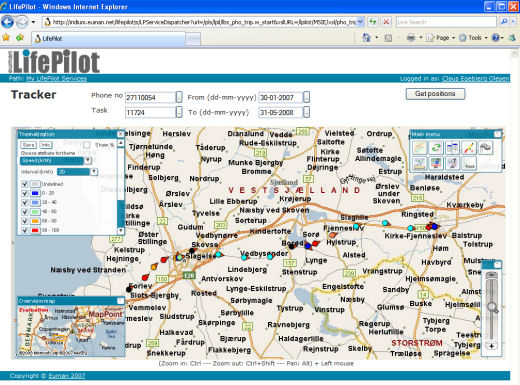Click the colored route line icon in Main menu
The height and width of the screenshot is (385, 520).
click(469, 148)
